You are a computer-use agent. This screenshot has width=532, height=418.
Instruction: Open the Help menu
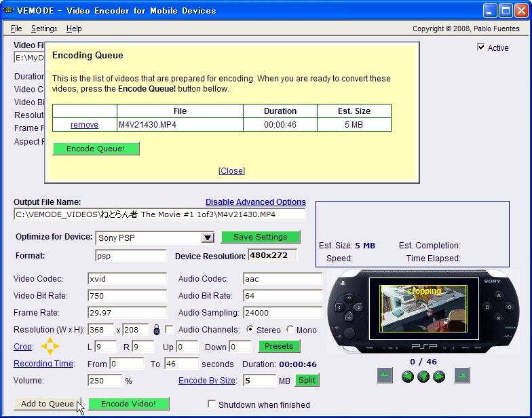[x=74, y=28]
